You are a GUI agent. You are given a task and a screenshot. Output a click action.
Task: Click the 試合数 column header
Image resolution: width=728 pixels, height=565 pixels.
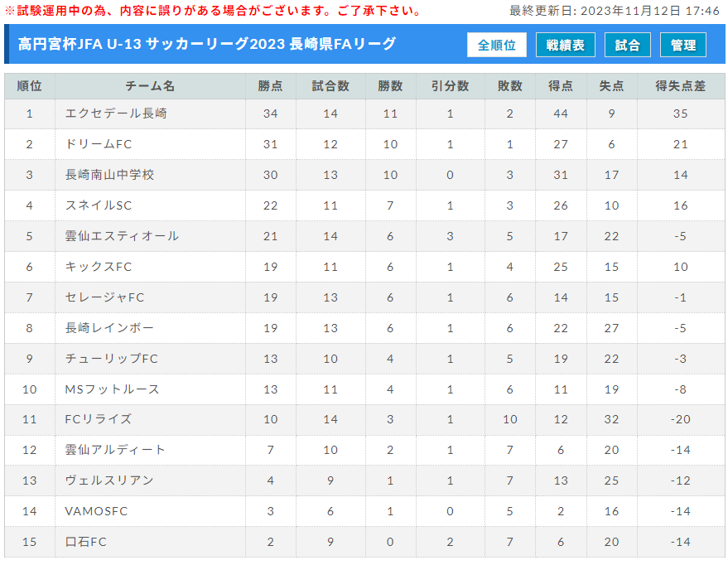pyautogui.click(x=330, y=86)
